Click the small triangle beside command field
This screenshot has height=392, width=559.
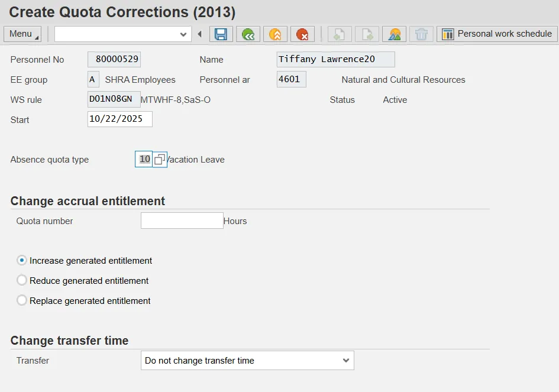(199, 34)
